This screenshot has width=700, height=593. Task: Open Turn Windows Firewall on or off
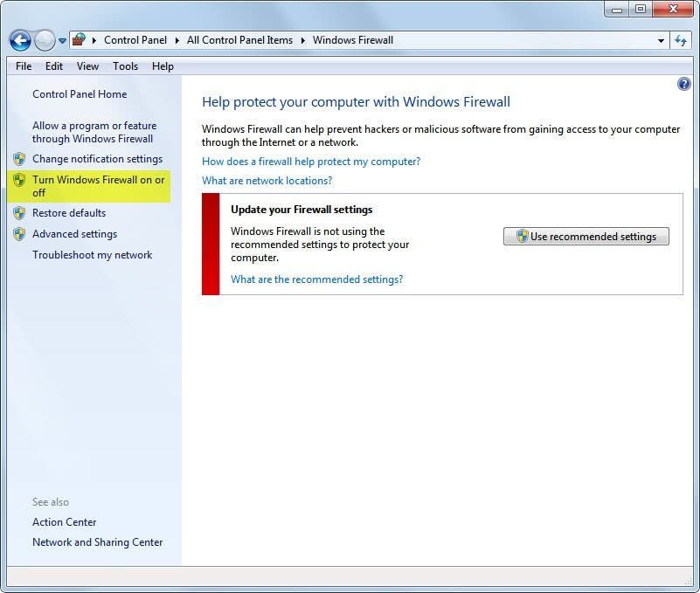click(x=98, y=186)
